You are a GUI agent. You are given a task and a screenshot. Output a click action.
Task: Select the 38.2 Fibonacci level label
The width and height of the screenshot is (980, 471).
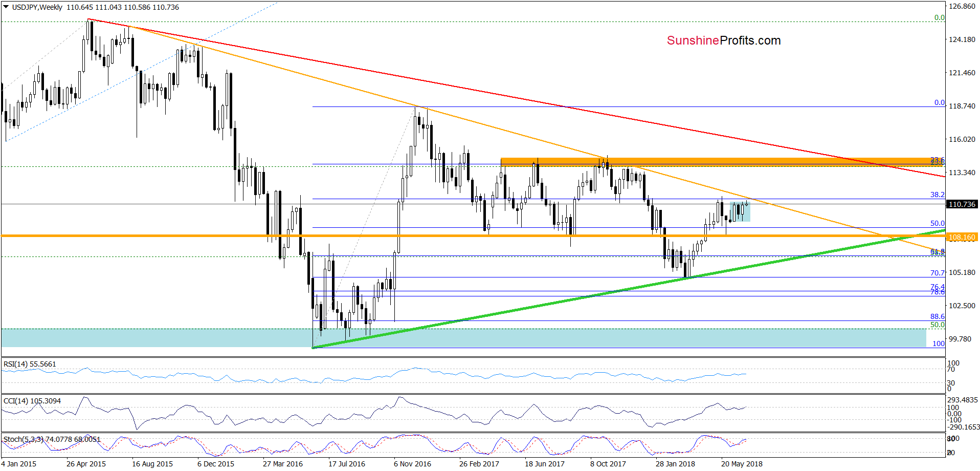937,195
